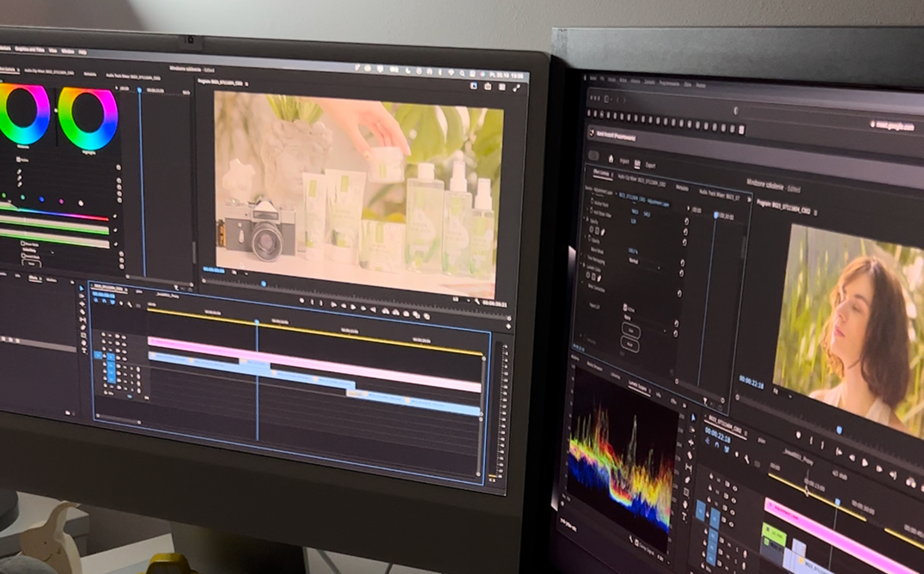Switch to the Import tab on right monitor
The image size is (924, 574).
(624, 161)
